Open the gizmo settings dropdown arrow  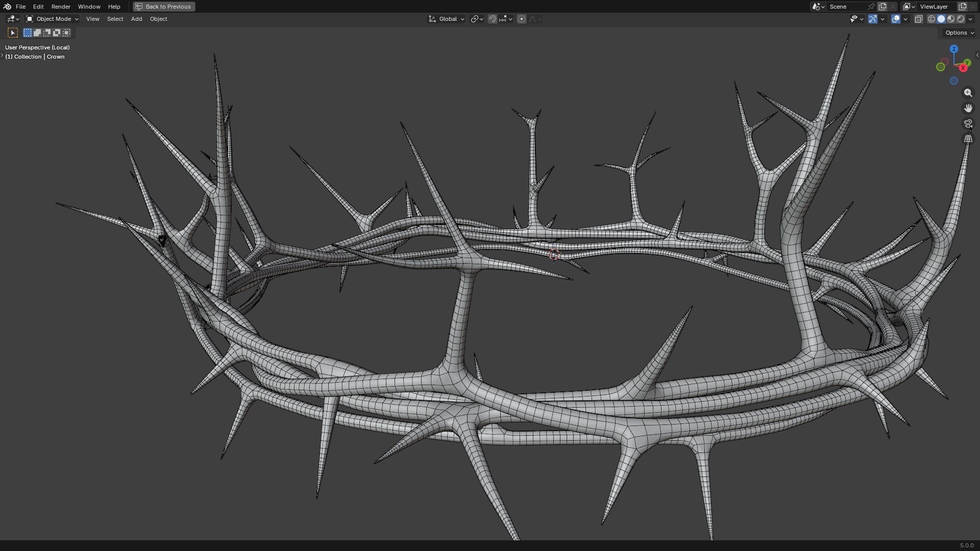click(x=883, y=19)
